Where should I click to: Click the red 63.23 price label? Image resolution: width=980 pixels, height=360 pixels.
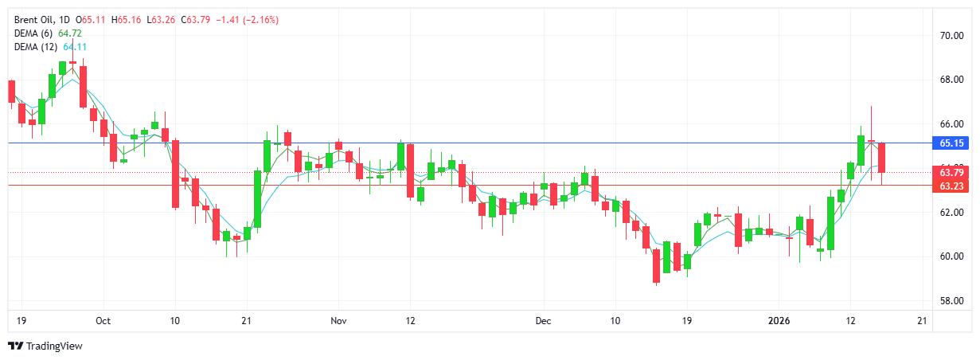[952, 186]
